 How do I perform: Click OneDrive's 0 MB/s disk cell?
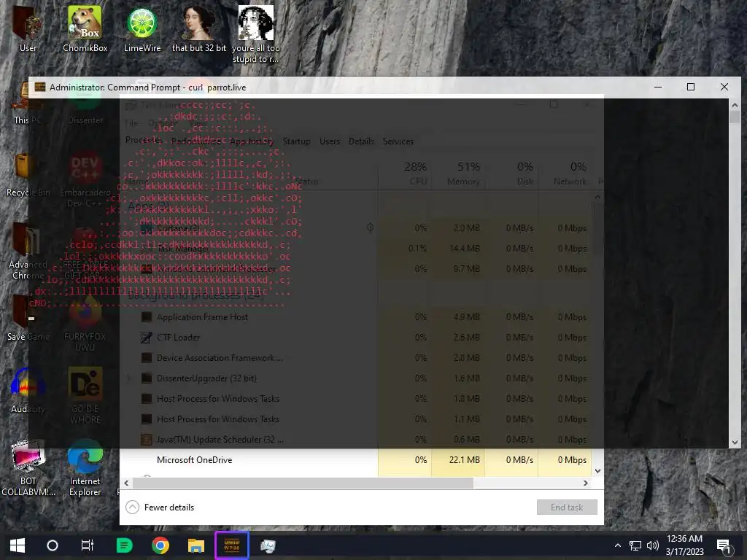pos(511,460)
